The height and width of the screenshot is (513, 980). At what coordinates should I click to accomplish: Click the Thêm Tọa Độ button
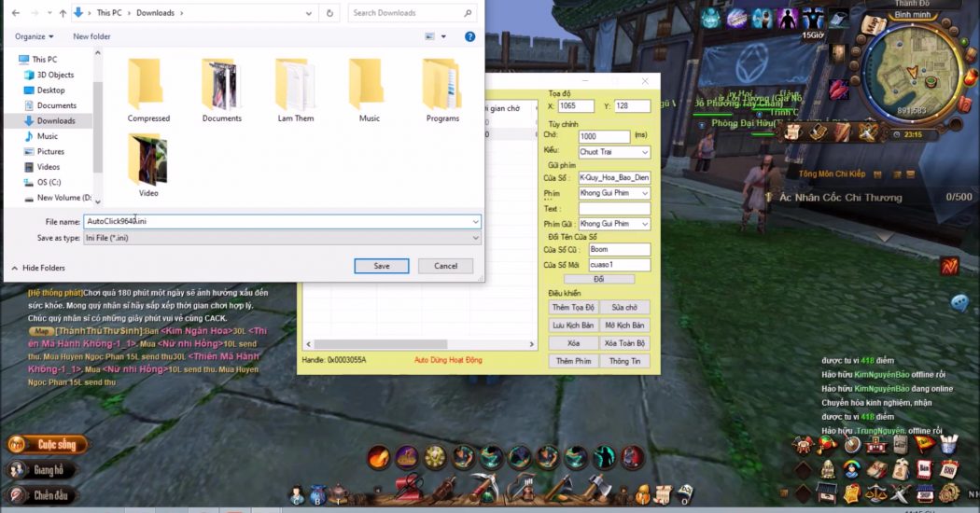pyautogui.click(x=573, y=308)
